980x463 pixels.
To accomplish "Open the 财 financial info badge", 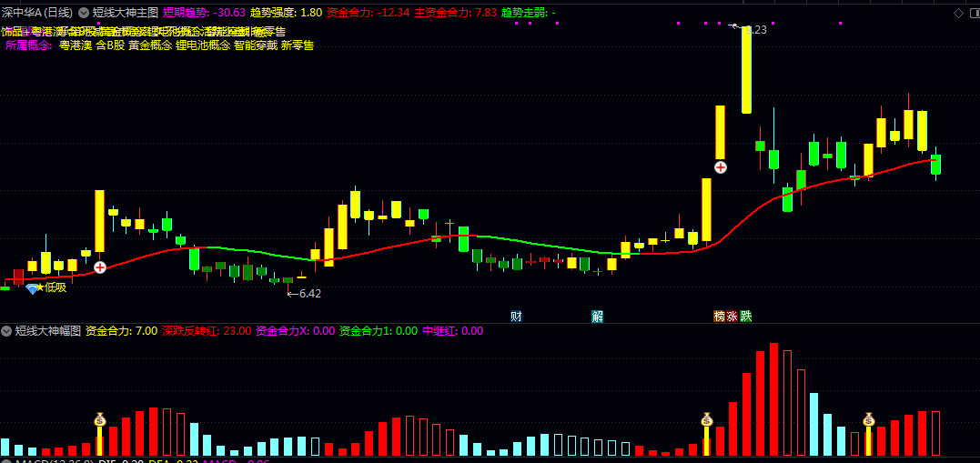I will point(516,317).
